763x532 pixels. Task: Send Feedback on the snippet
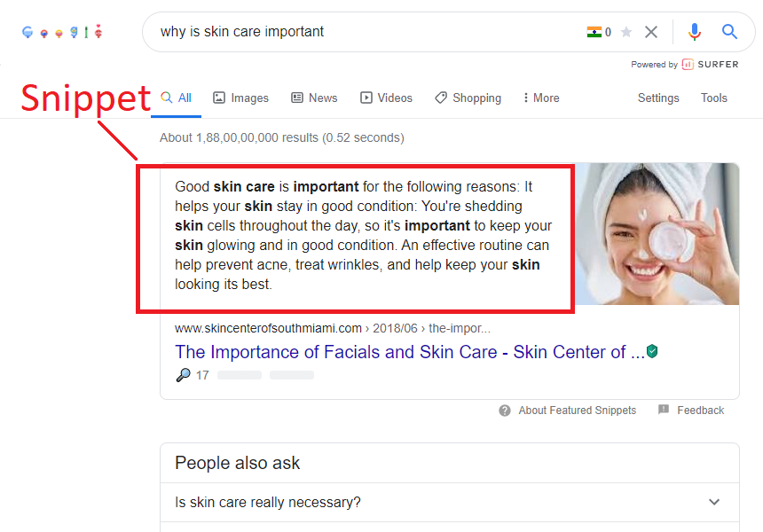pyautogui.click(x=700, y=411)
